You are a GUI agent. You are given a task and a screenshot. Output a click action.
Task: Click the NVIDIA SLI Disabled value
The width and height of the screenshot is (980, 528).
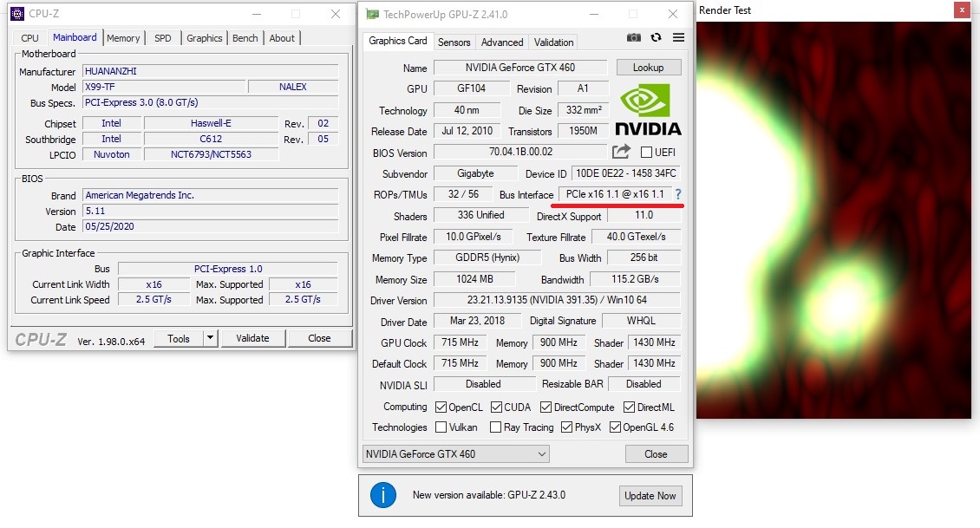483,384
